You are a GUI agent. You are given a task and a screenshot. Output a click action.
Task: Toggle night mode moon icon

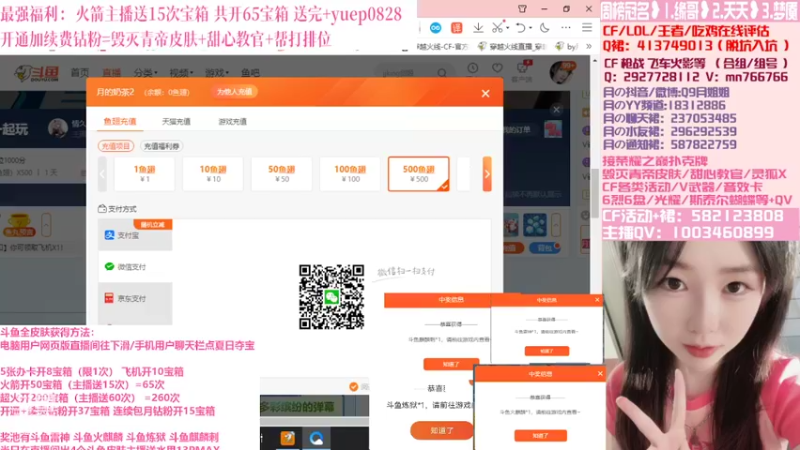(x=545, y=28)
